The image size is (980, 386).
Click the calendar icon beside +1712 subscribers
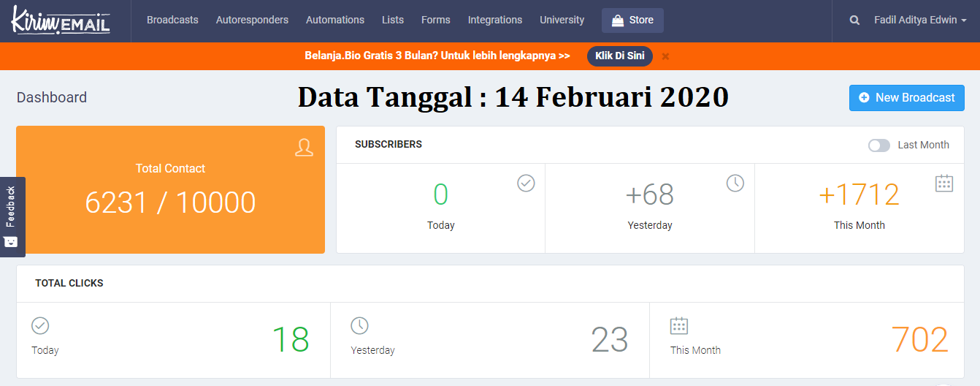tap(944, 183)
